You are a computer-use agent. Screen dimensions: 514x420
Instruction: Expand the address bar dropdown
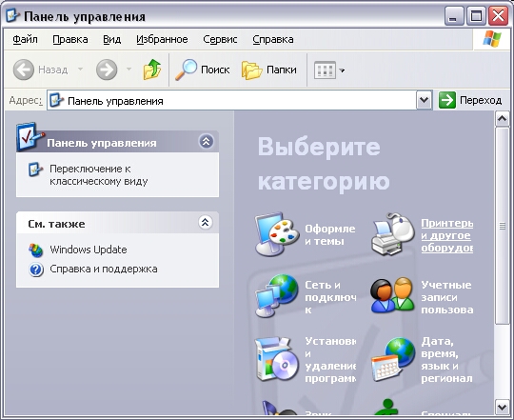(425, 100)
